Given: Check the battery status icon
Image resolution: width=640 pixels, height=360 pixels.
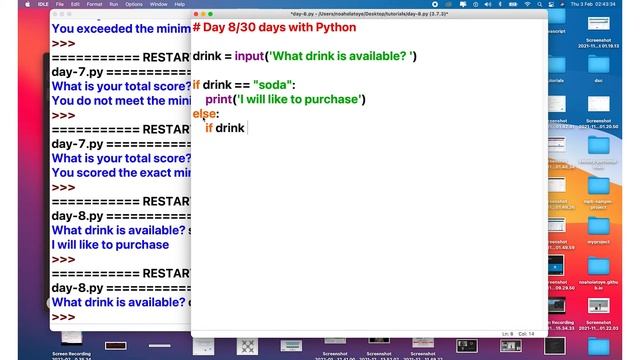Looking at the screenshot, I should (513, 4).
